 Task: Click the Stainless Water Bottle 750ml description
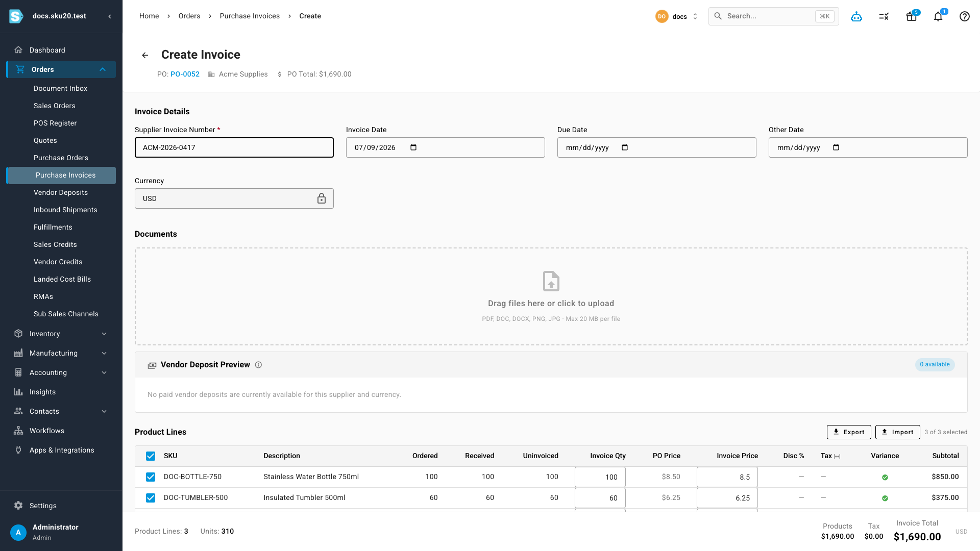(311, 477)
